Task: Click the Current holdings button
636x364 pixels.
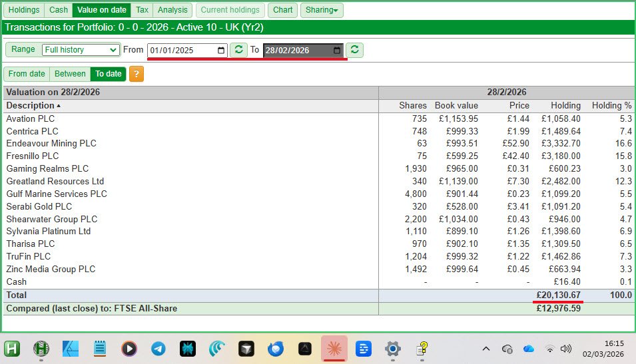Action: point(230,10)
